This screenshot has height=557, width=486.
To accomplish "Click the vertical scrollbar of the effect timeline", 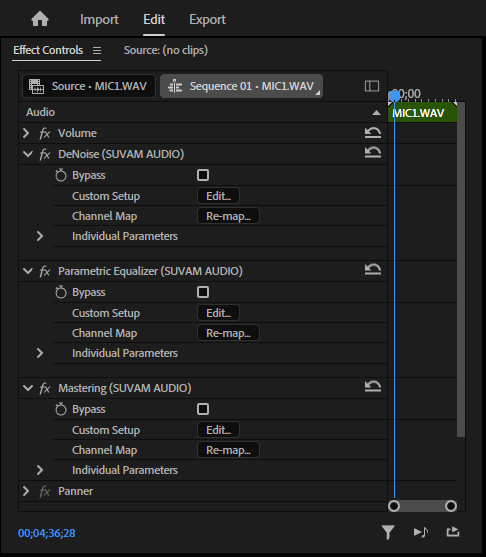I will pos(461,270).
